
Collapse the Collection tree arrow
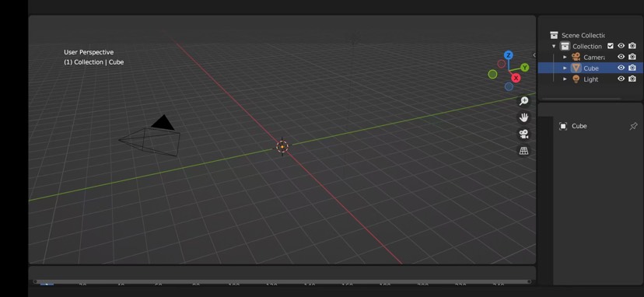click(554, 47)
